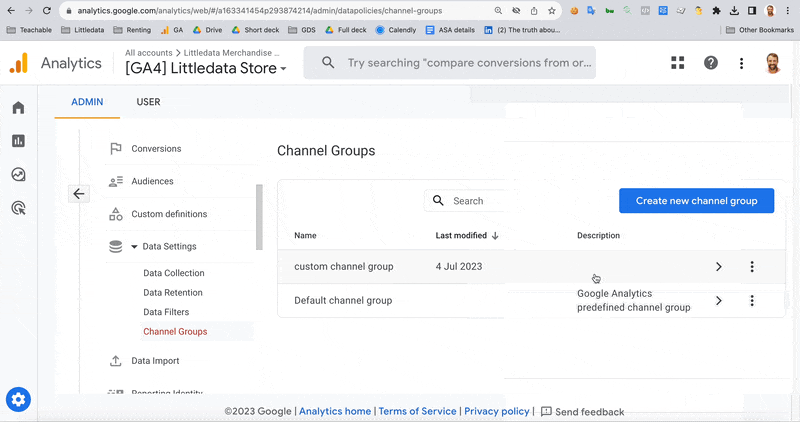Click the back arrow collapse button
The width and height of the screenshot is (800, 422).
coord(79,194)
